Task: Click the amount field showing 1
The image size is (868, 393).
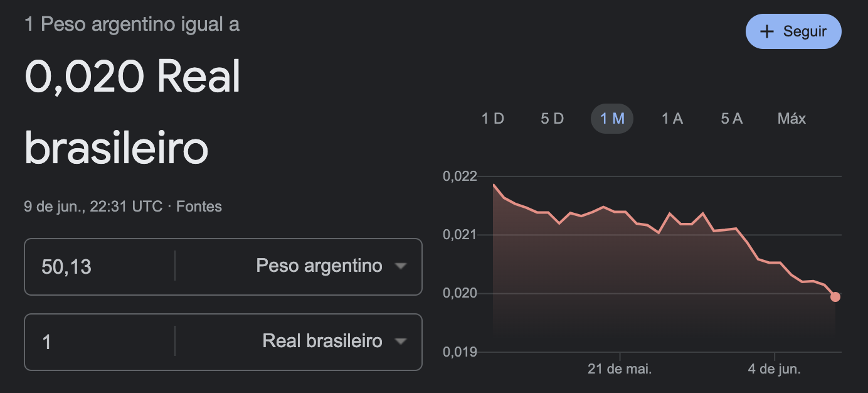Action: 100,342
